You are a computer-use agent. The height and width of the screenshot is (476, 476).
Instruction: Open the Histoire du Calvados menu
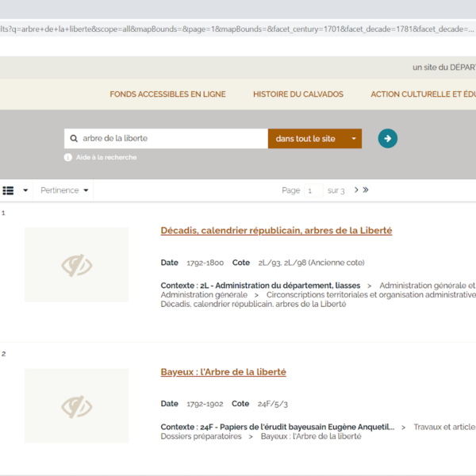[298, 94]
